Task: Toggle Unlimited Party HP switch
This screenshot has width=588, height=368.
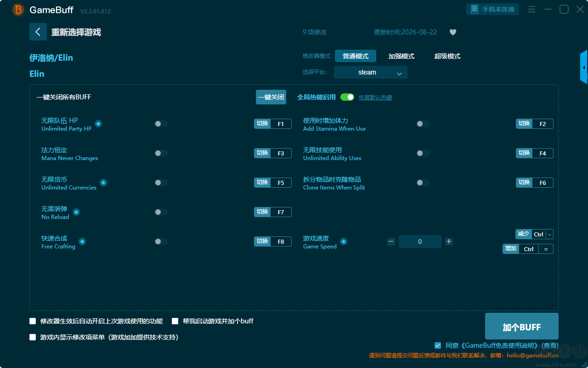Action: click(x=161, y=124)
